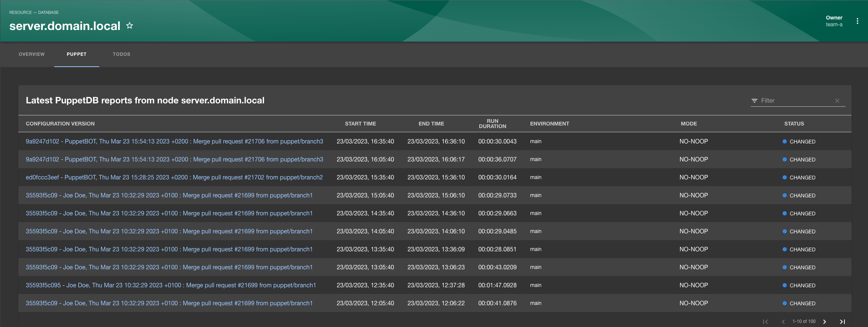This screenshot has height=327, width=868.
Task: Open 35593f5c09 report started at 13:05:40
Action: click(x=169, y=267)
